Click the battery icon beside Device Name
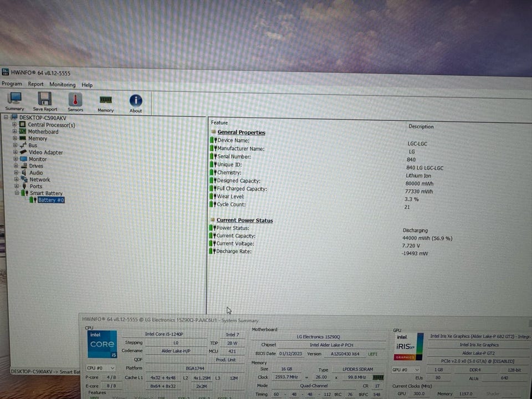The height and width of the screenshot is (399, 532). (213, 140)
